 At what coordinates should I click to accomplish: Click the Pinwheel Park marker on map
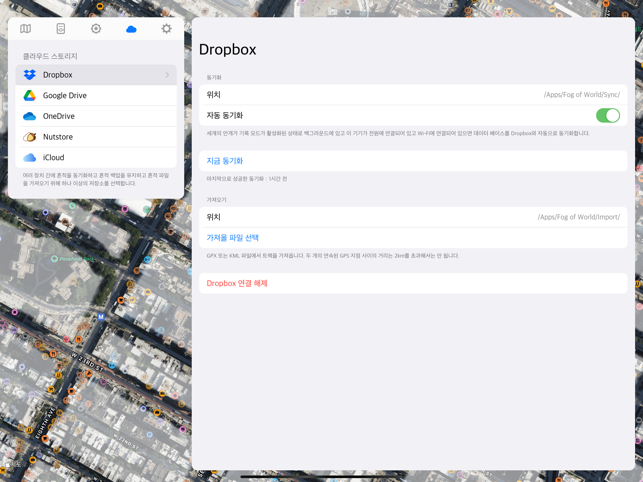pos(54,259)
